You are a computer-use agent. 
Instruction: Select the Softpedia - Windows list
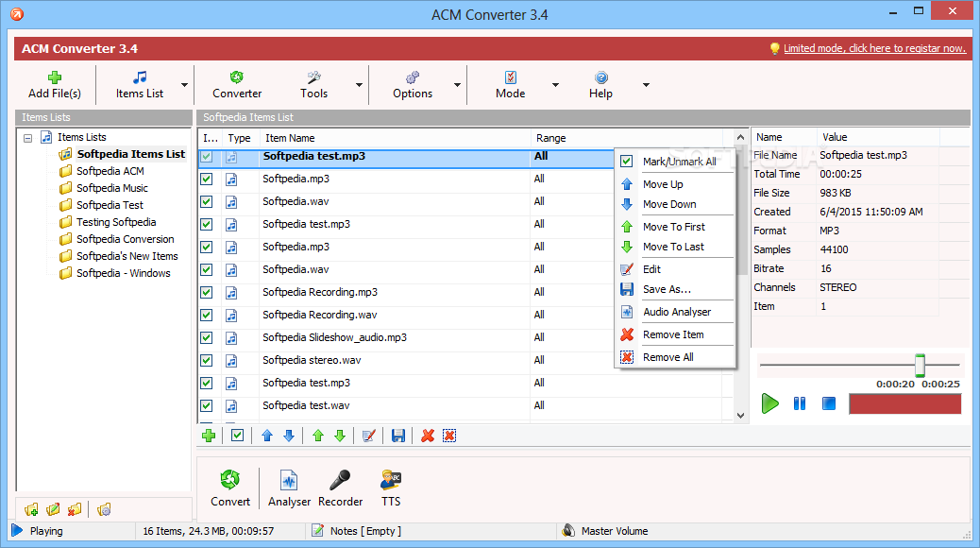(123, 273)
